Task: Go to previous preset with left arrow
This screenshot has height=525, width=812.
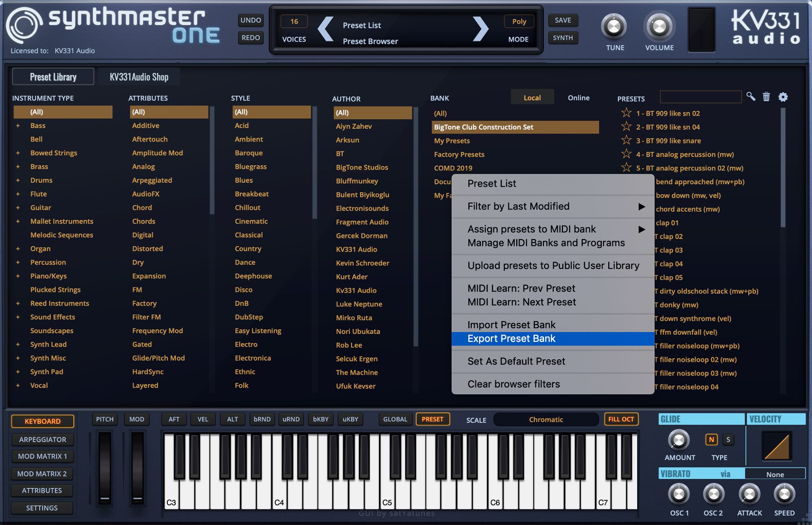Action: tap(326, 29)
